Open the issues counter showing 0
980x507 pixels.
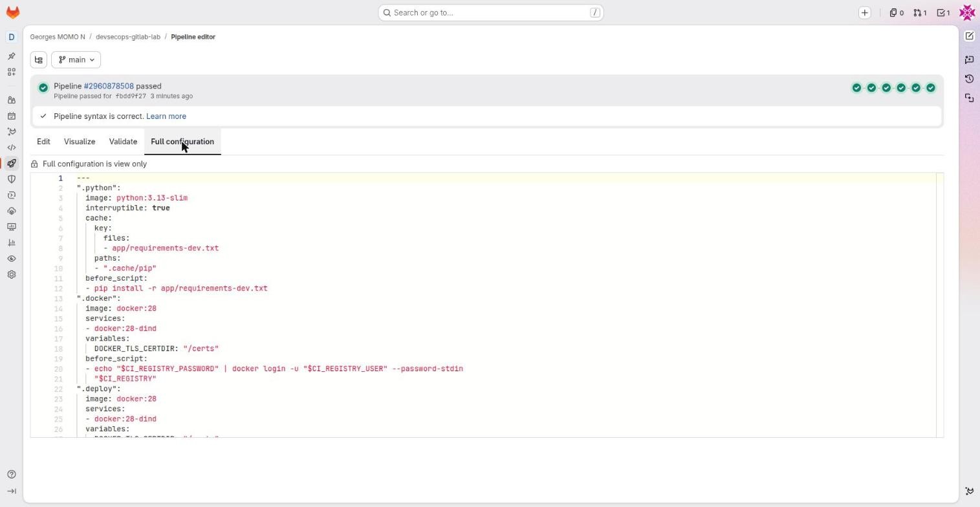(x=897, y=13)
